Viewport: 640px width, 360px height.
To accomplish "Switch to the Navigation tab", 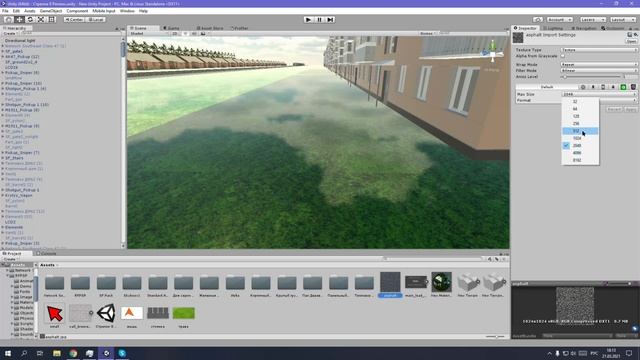I will pyautogui.click(x=584, y=28).
